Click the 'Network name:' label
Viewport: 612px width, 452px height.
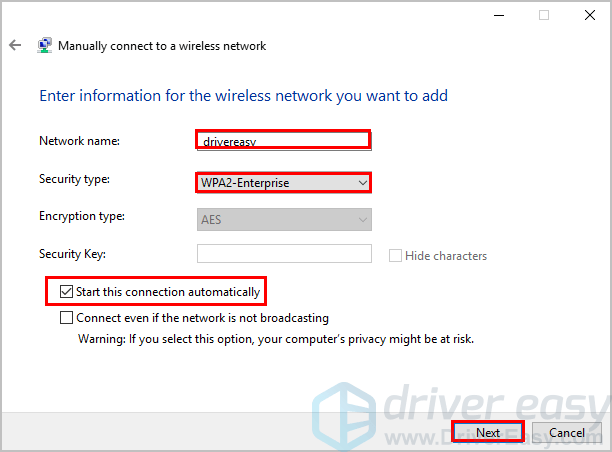79,141
